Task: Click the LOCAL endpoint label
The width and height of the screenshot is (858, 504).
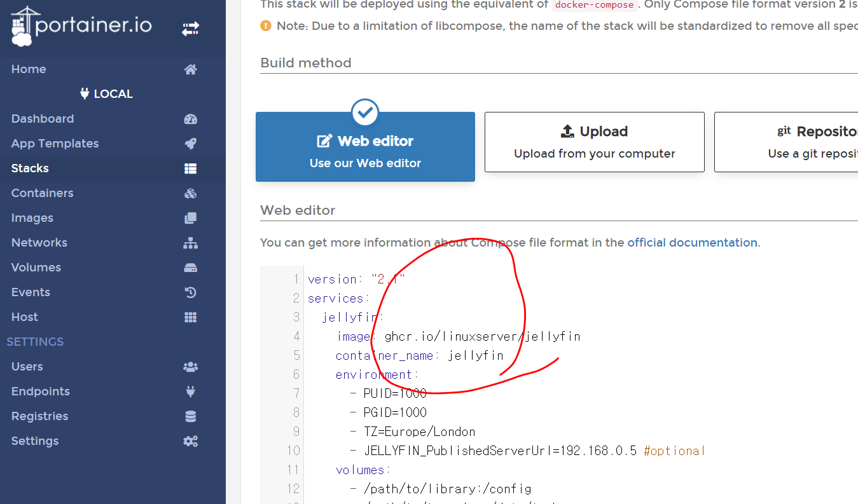Action: (x=113, y=94)
